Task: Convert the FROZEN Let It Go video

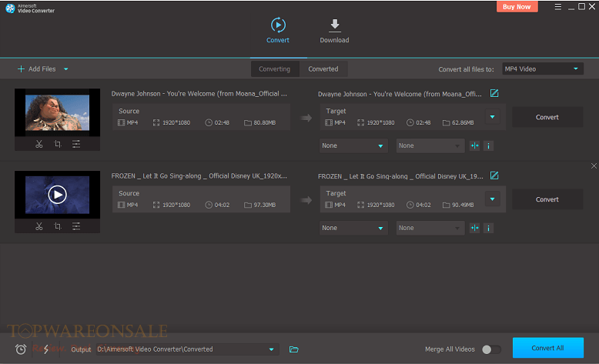Action: (x=547, y=199)
